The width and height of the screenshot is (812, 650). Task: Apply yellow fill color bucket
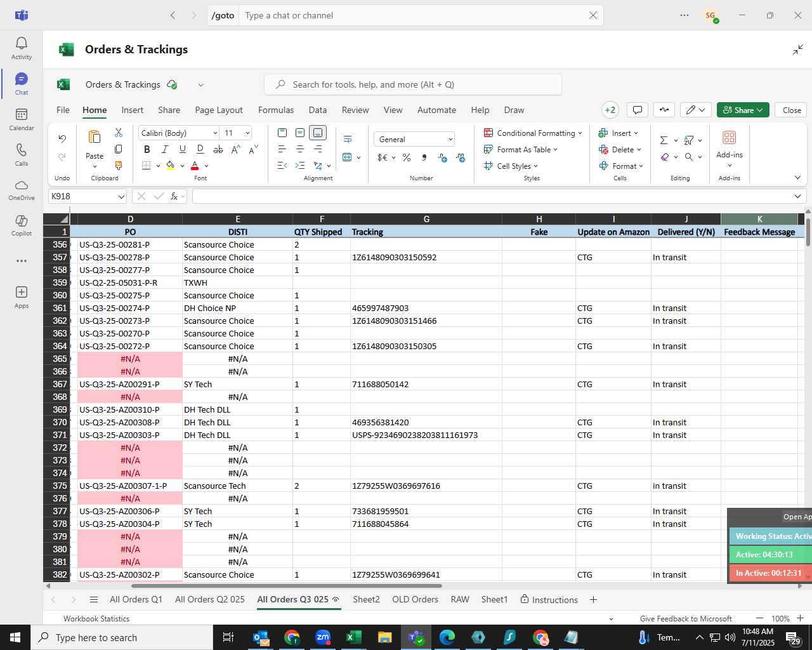click(x=170, y=166)
